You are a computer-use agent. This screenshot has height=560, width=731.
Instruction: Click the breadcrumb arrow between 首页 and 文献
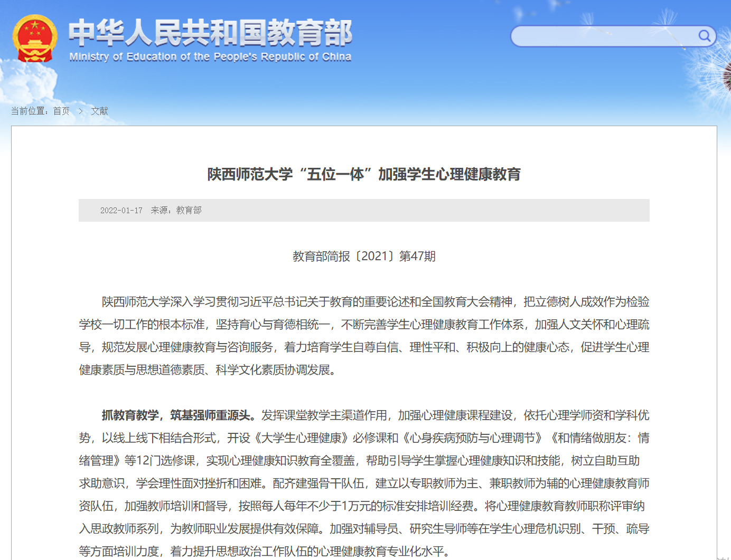click(80, 111)
